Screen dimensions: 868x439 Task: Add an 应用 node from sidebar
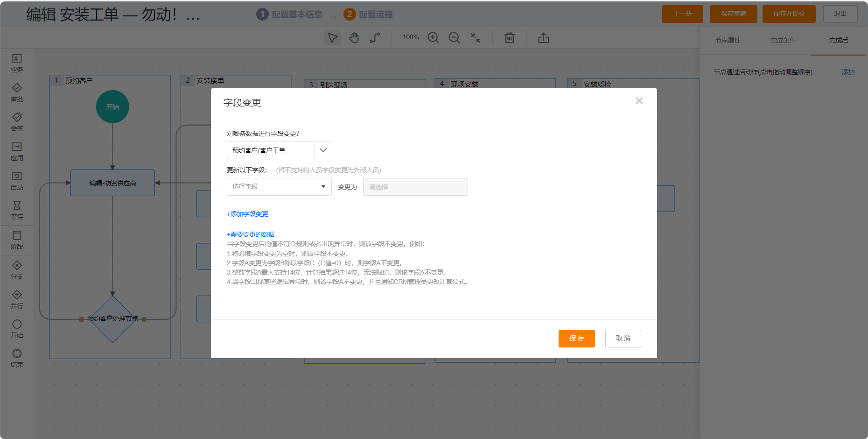pyautogui.click(x=17, y=152)
